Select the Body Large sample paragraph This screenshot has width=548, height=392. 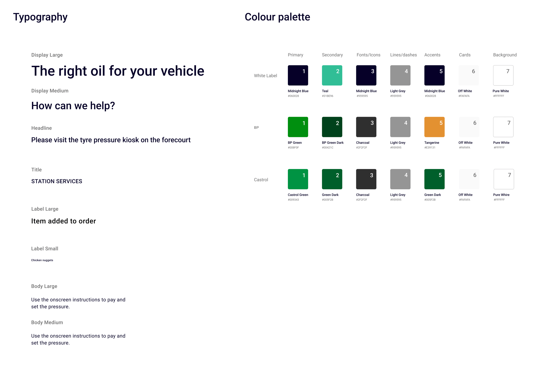tap(78, 303)
